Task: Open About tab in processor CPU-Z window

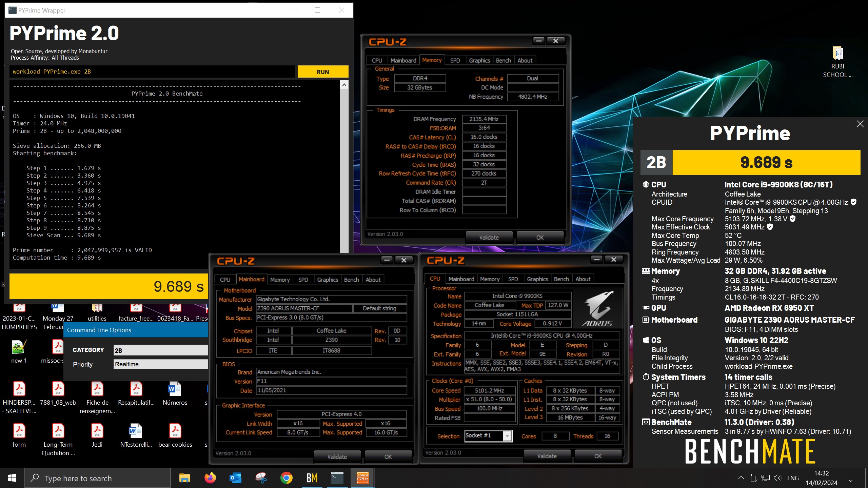Action: [x=583, y=279]
